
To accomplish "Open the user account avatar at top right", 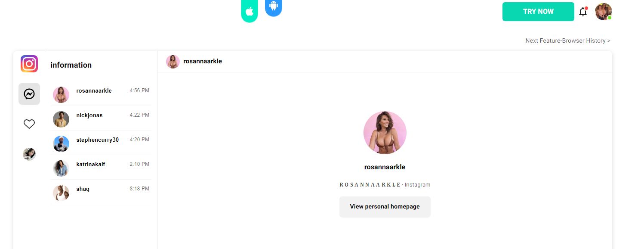I will click(x=603, y=12).
